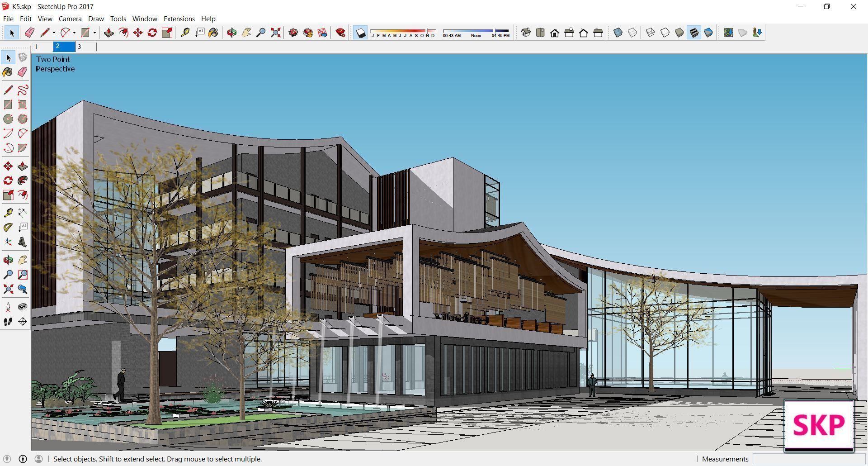
Task: Click the Add Location map icon
Action: coord(728,33)
